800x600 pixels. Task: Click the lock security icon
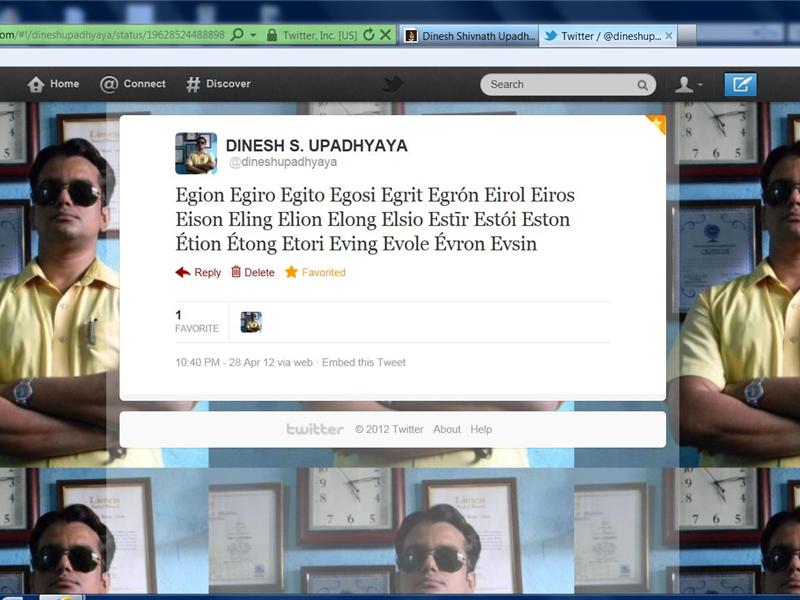pos(272,35)
